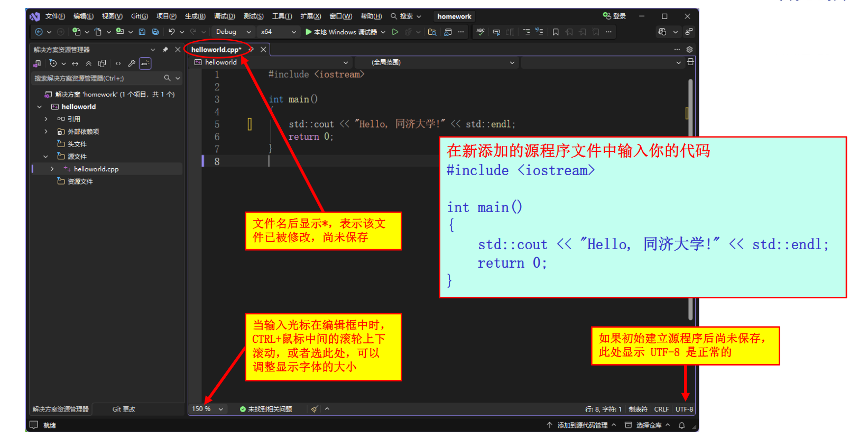Toggle the split editor window button
Screen dimensions: 868x446
coord(690,62)
